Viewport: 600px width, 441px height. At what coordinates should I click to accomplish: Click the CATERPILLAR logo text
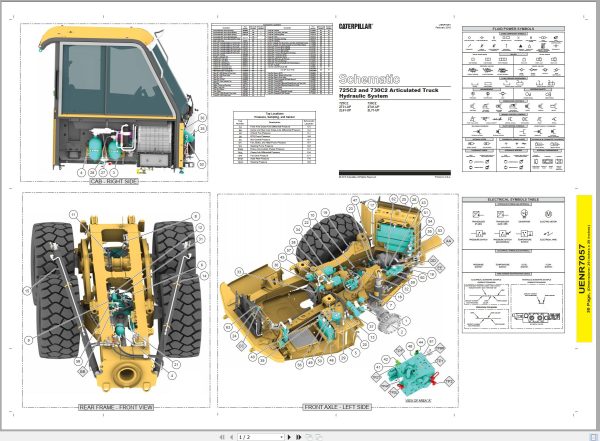click(355, 26)
